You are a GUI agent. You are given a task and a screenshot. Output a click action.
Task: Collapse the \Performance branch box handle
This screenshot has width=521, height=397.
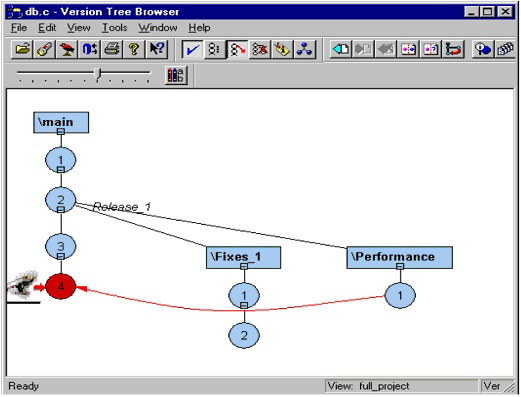point(400,266)
